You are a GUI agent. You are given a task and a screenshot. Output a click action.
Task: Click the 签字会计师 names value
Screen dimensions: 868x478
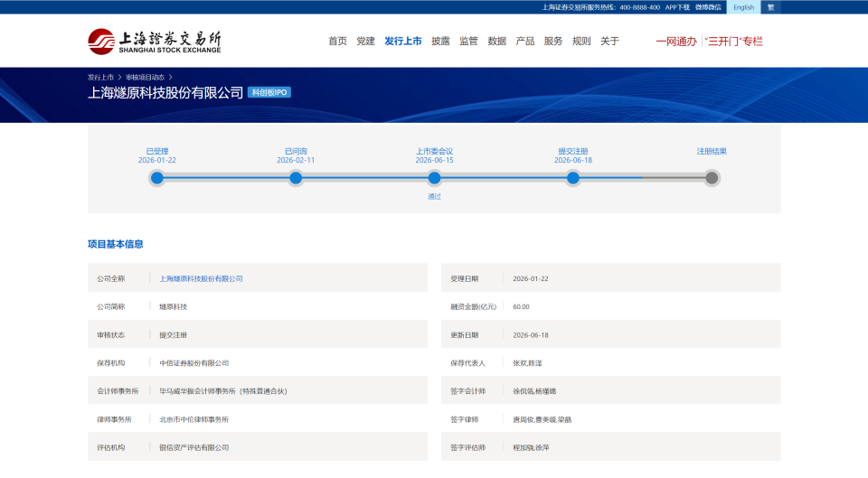tap(534, 391)
